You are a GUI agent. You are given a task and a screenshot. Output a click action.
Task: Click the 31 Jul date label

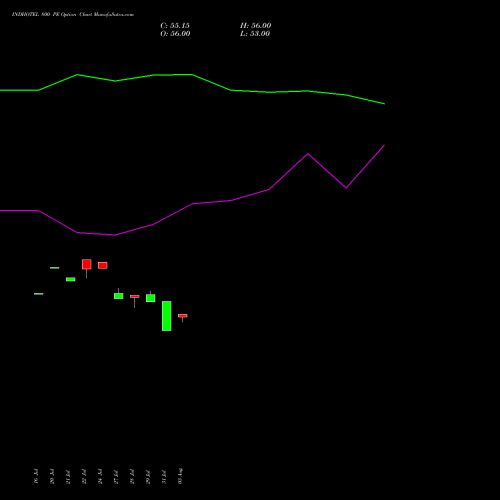click(x=164, y=477)
